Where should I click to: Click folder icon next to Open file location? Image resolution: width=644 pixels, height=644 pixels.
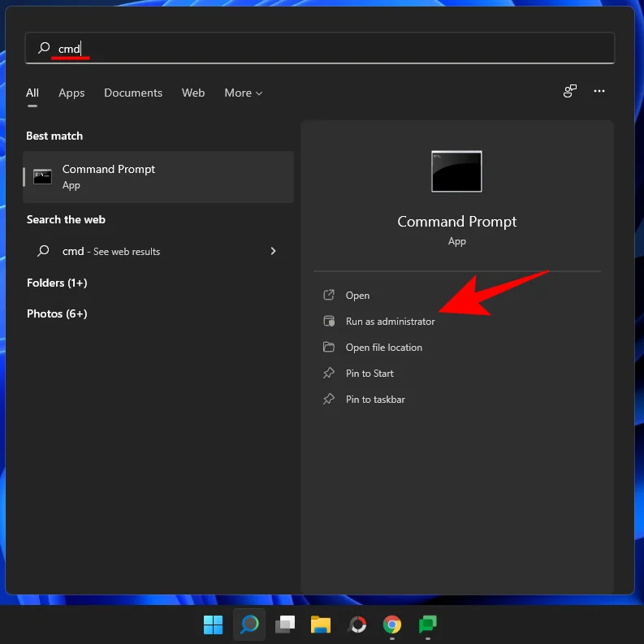point(329,347)
